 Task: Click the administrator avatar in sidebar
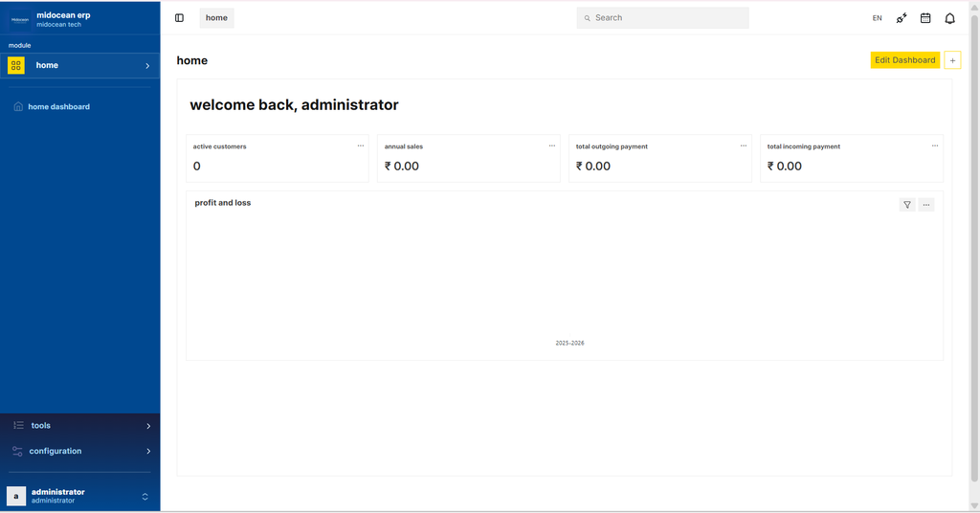[x=16, y=496]
